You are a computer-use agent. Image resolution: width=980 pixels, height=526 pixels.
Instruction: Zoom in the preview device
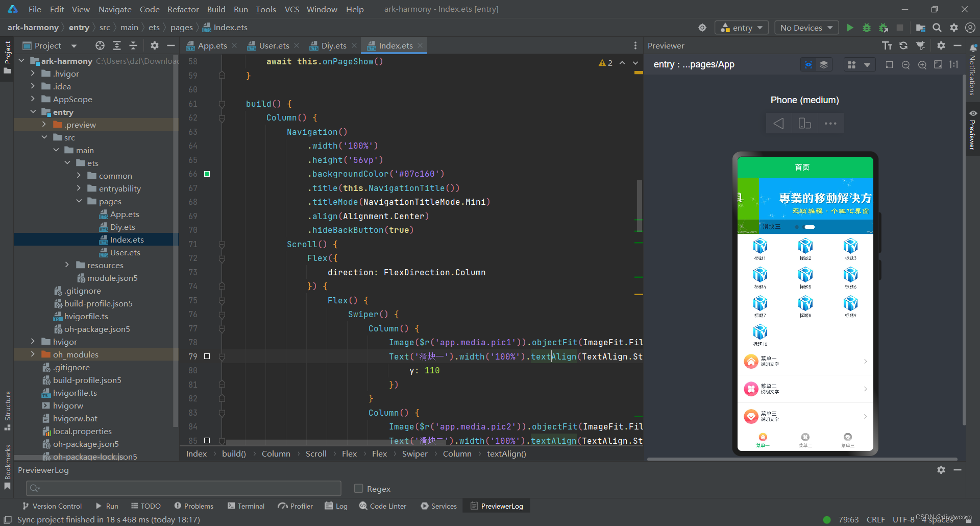pos(922,64)
